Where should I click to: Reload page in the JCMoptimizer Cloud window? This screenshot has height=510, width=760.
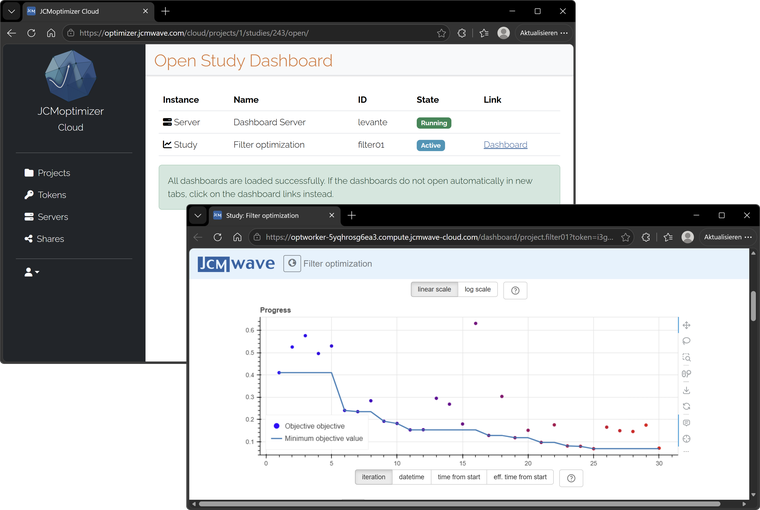point(31,33)
